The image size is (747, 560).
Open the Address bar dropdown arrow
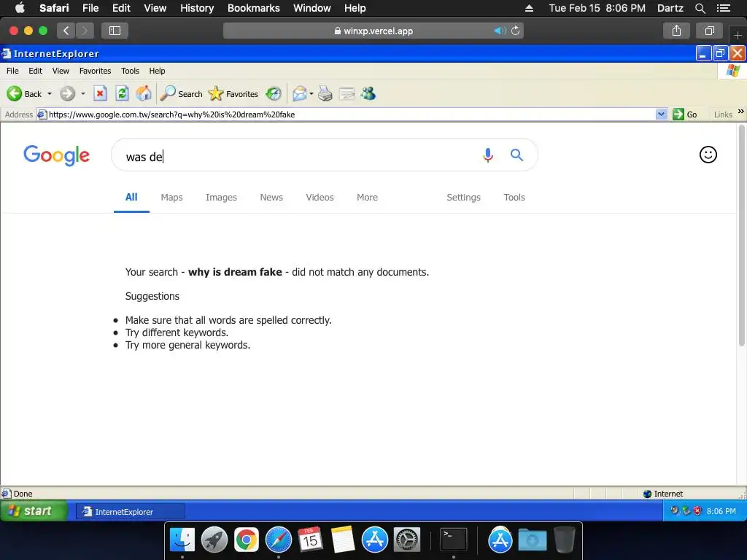661,114
